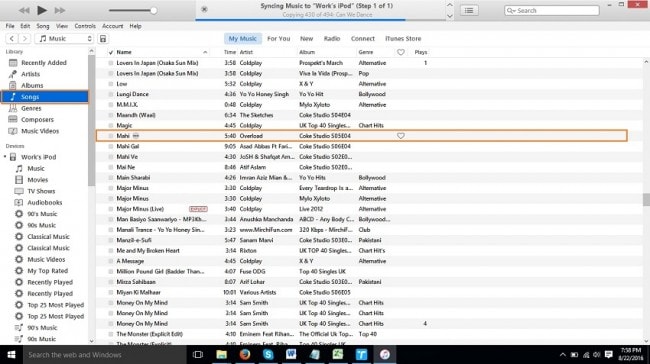The width and height of the screenshot is (650, 364).
Task: Toggle the check-all column header checkmark
Action: 111,52
